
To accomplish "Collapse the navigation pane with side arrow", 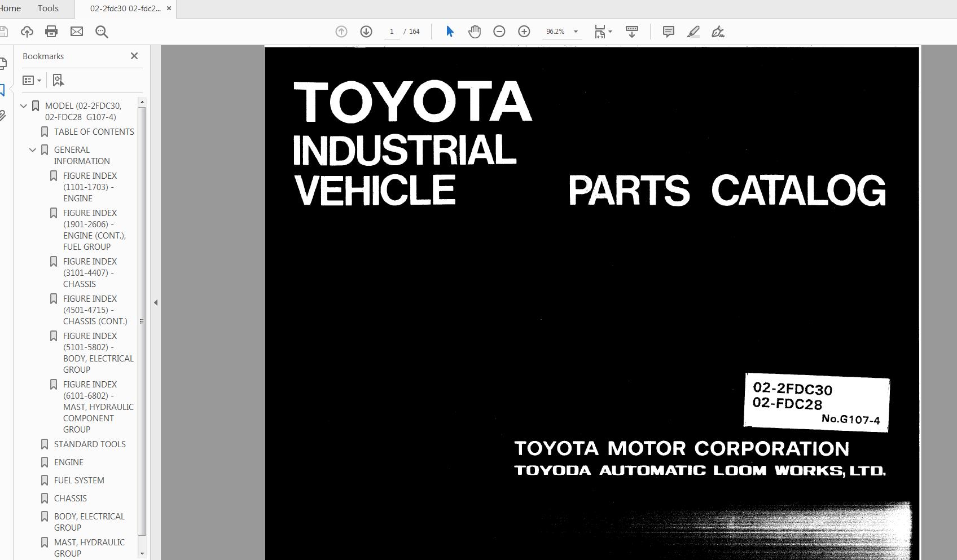I will (x=156, y=302).
